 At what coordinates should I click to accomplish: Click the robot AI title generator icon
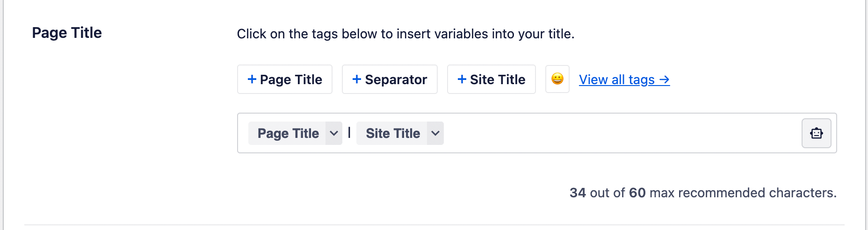[x=816, y=133]
